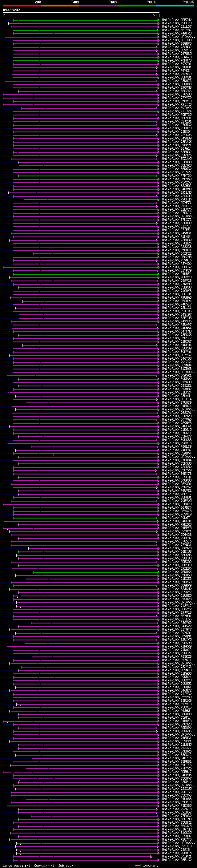Click label UniRef100_Q7VYZ9

coord(177,98)
